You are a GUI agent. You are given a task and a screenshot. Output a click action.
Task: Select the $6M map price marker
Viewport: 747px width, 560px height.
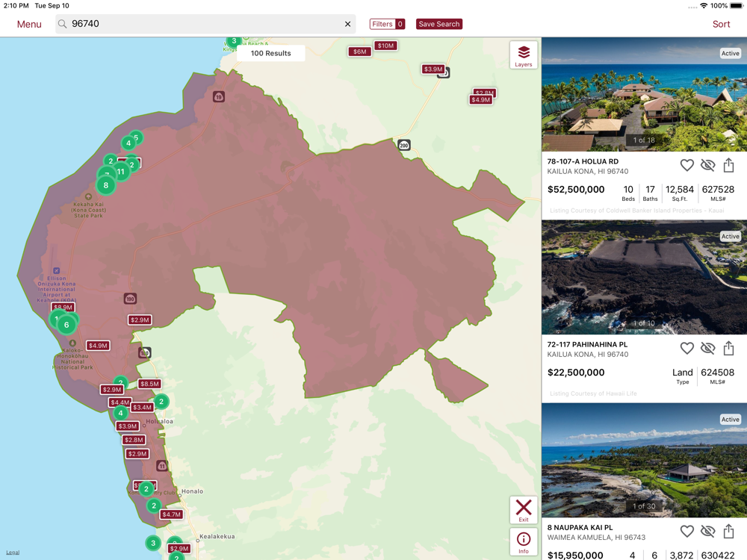tap(360, 52)
